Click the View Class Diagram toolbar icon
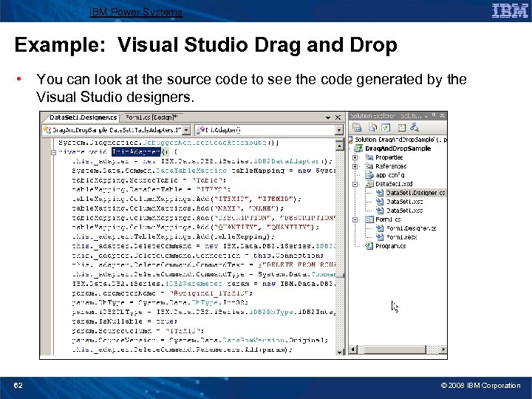Screen dimensions: 532x399 (x=415, y=128)
